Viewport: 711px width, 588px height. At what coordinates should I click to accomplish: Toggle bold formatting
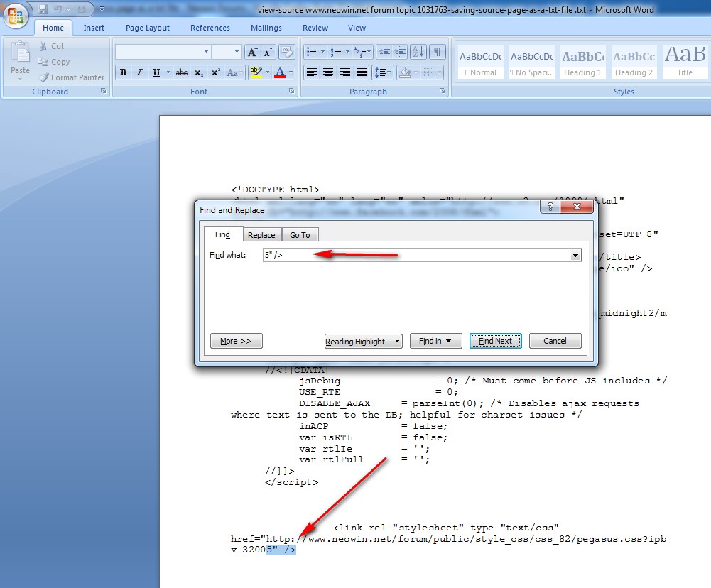pyautogui.click(x=123, y=72)
